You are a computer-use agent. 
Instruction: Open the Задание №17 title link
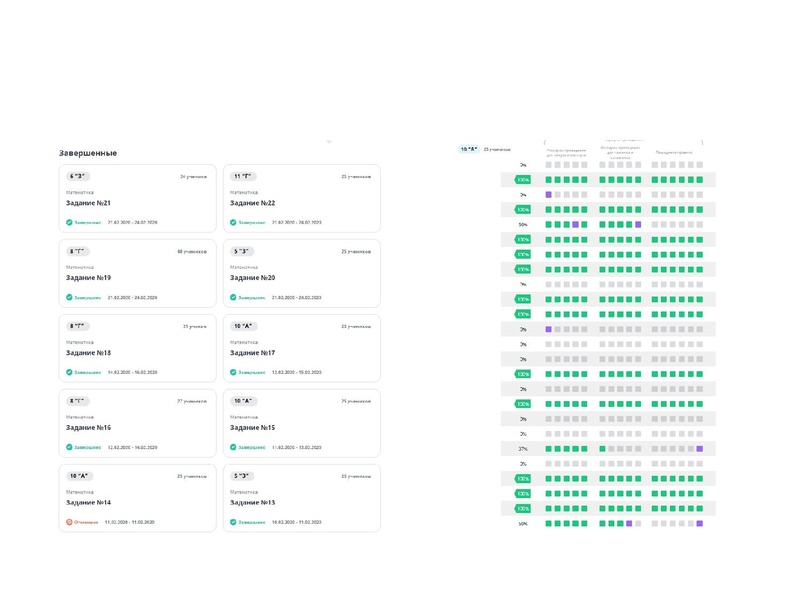coord(252,353)
